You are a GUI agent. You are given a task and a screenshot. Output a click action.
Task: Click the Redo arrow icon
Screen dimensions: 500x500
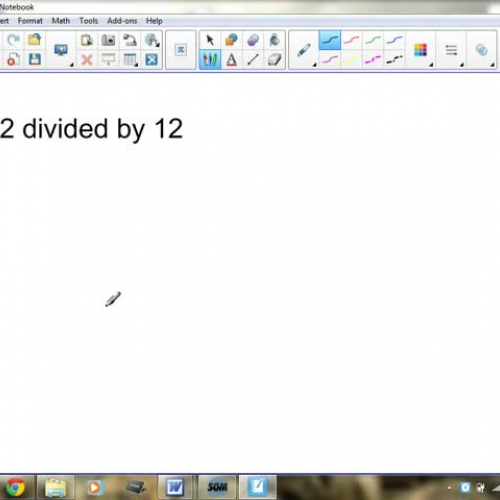click(13, 40)
